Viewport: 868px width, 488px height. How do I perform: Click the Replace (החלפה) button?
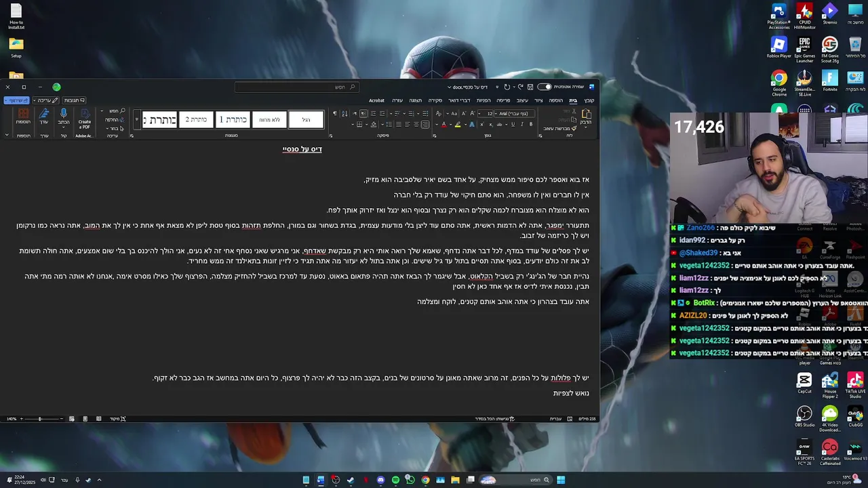point(115,120)
